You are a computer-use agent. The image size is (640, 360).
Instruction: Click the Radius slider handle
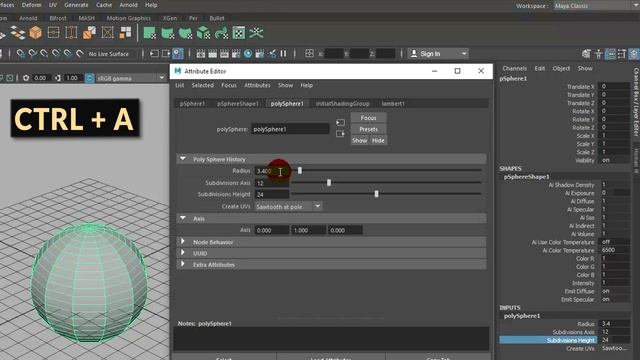point(300,170)
